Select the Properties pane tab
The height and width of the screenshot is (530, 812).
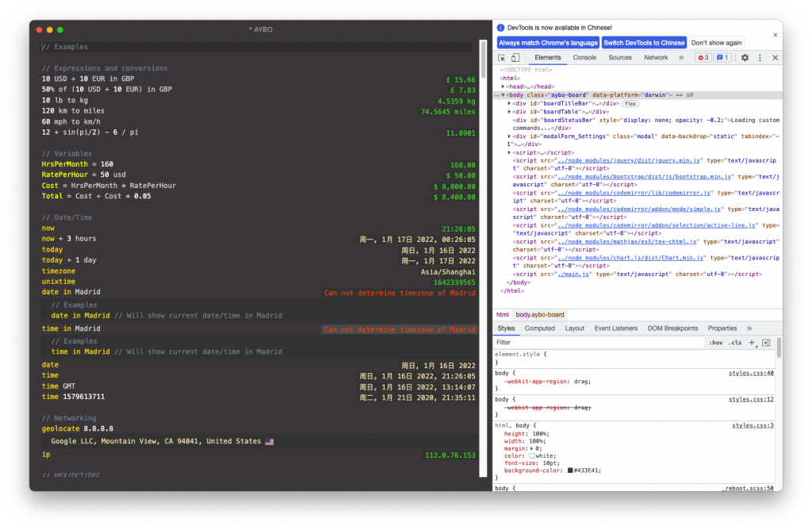tap(722, 328)
